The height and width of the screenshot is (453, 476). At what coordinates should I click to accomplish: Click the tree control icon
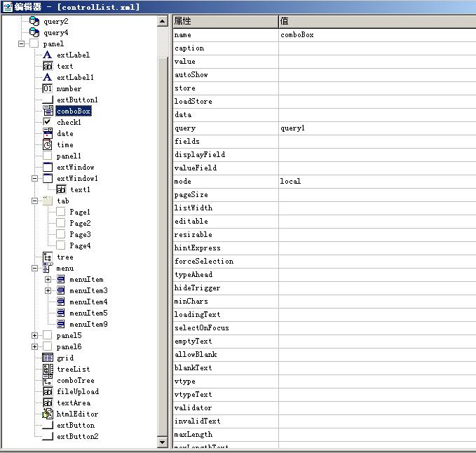48,257
